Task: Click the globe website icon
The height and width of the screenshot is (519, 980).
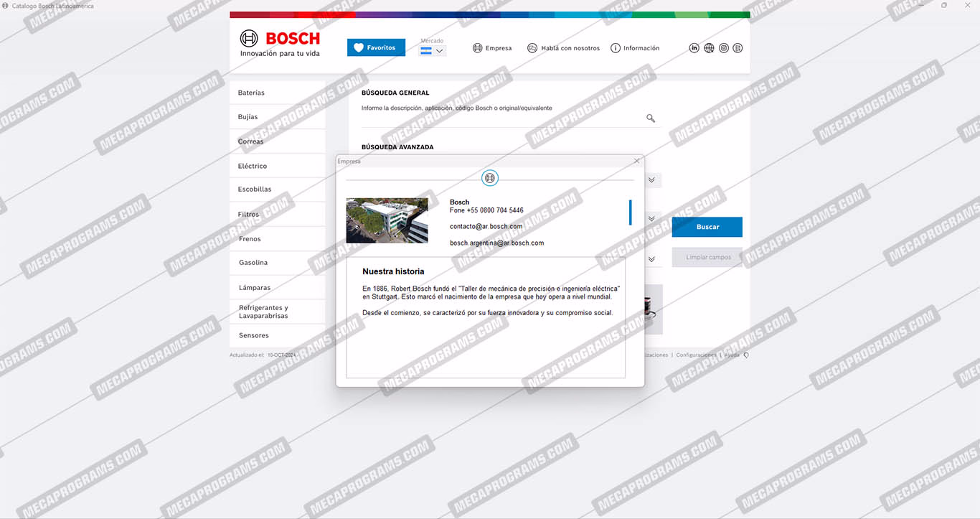Action: pyautogui.click(x=709, y=48)
